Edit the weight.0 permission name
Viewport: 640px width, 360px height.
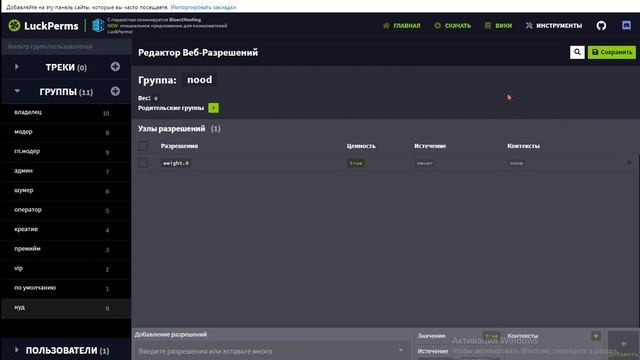[176, 163]
